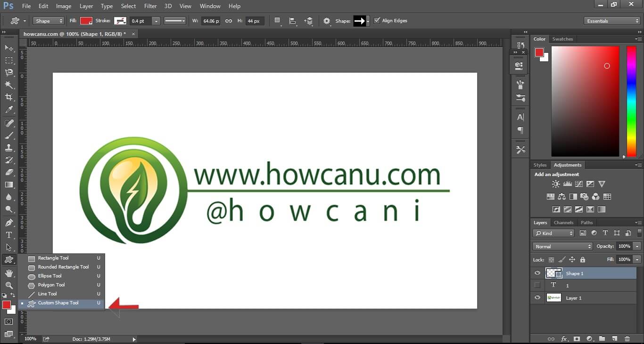
Task: Open the Opacity slider dropdown arrow
Action: point(637,246)
